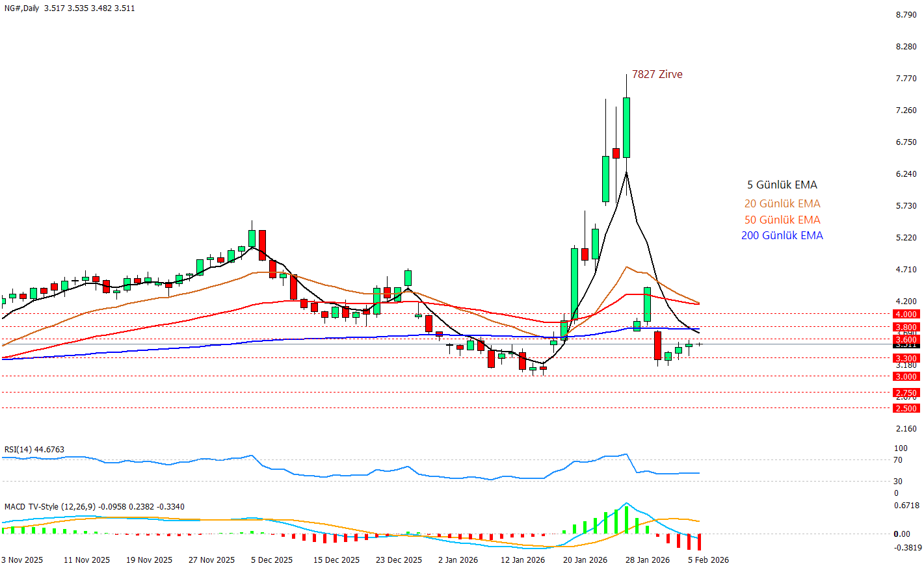Image resolution: width=924 pixels, height=568 pixels.
Task: Click the 3.600 horizontal level price tag
Action: pos(906,340)
